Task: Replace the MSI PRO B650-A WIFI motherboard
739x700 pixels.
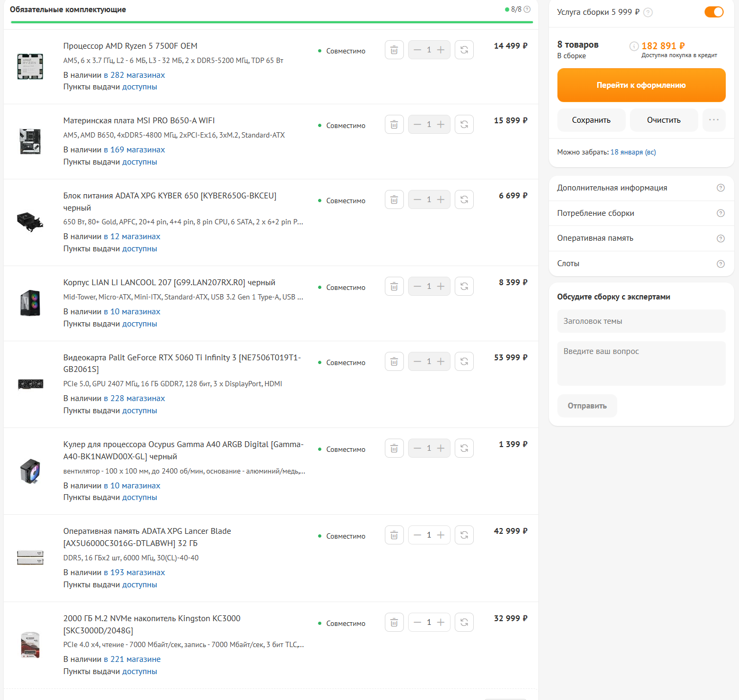Action: click(x=464, y=124)
